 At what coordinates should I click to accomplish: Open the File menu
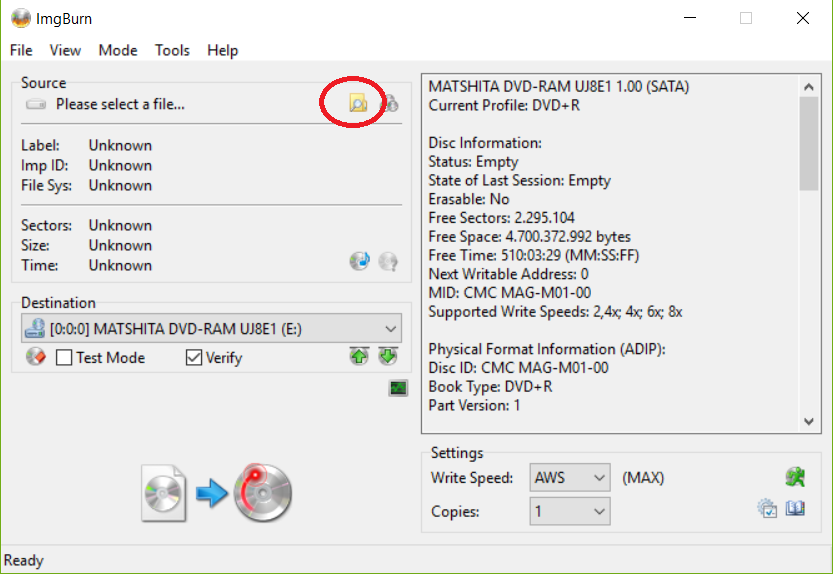click(21, 50)
